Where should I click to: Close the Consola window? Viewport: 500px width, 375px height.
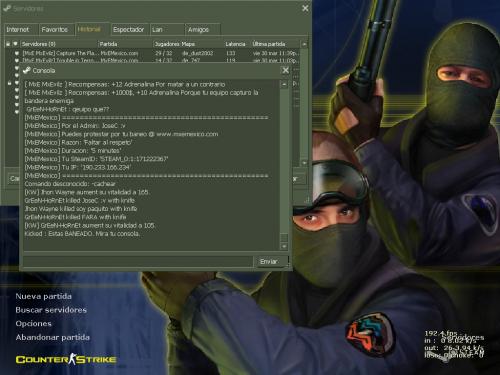(x=286, y=70)
